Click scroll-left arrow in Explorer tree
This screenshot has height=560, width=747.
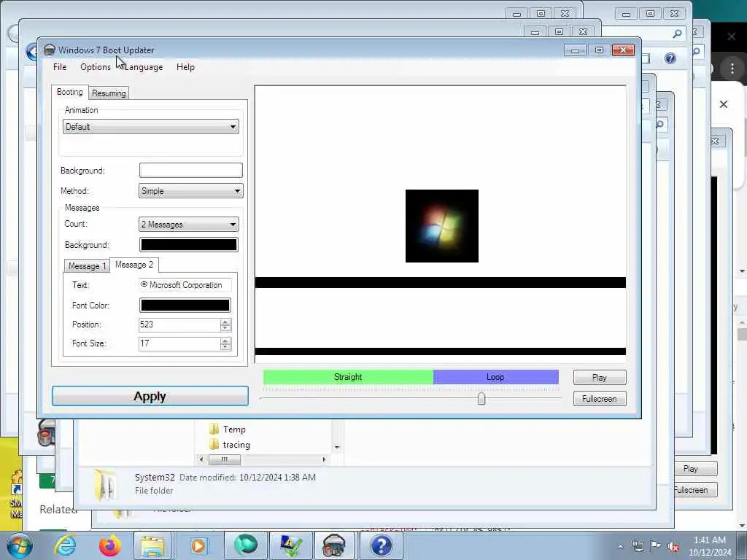click(x=201, y=459)
